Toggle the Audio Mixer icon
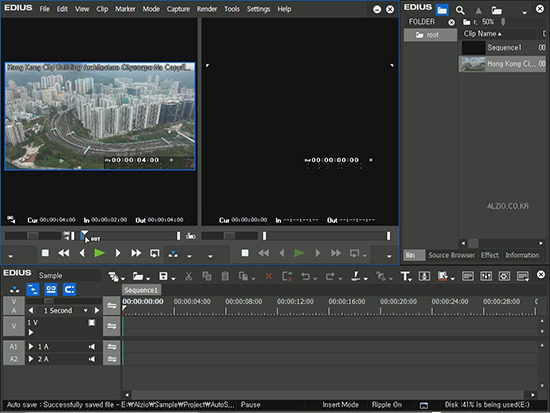 486,276
